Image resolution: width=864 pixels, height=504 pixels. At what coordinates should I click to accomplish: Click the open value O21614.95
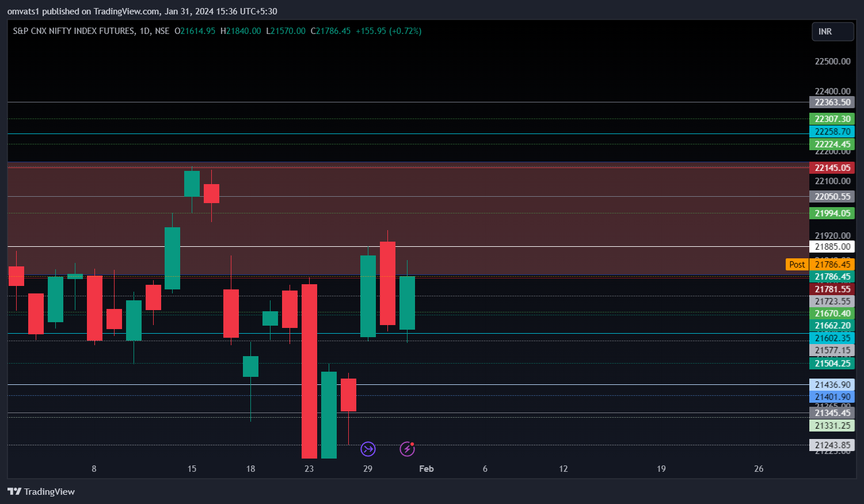point(195,31)
